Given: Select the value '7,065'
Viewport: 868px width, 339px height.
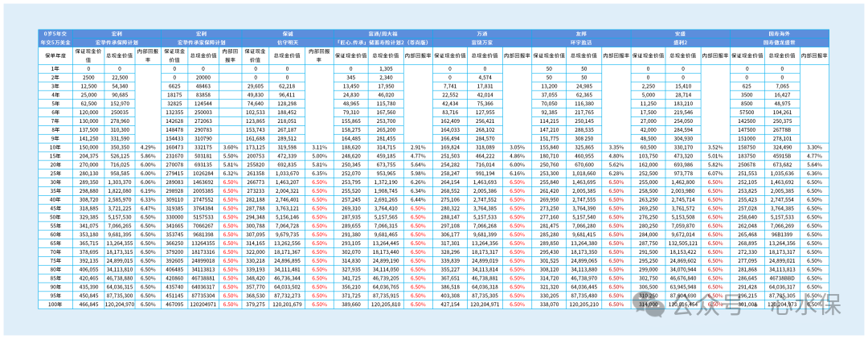Looking at the screenshot, I should tap(783, 87).
